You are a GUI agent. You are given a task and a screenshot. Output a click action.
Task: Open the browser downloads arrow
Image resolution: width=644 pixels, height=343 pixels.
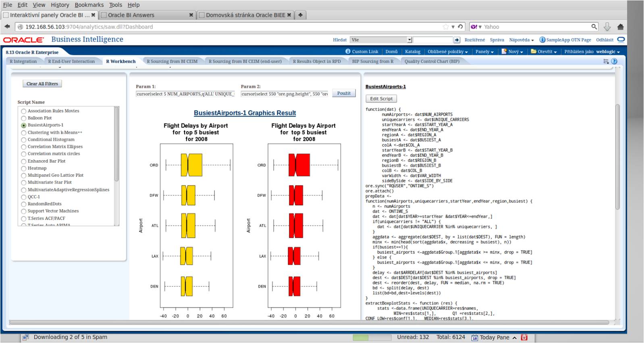click(x=607, y=27)
